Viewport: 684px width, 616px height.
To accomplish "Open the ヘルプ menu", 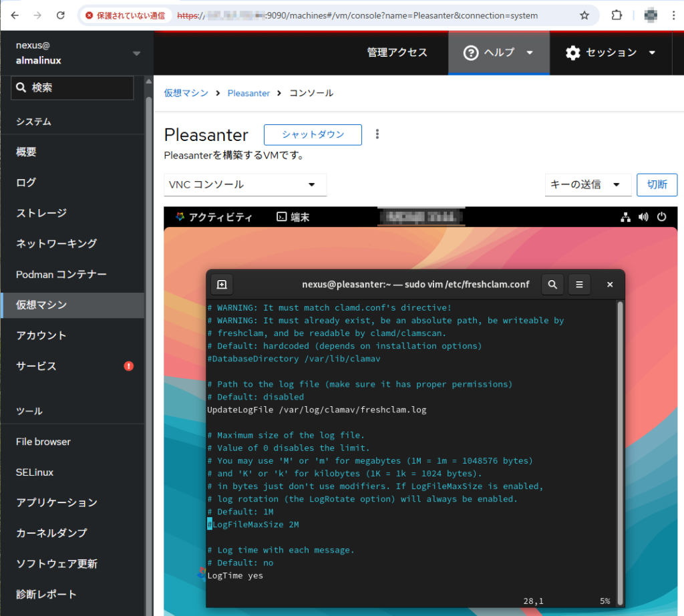I will pos(498,53).
